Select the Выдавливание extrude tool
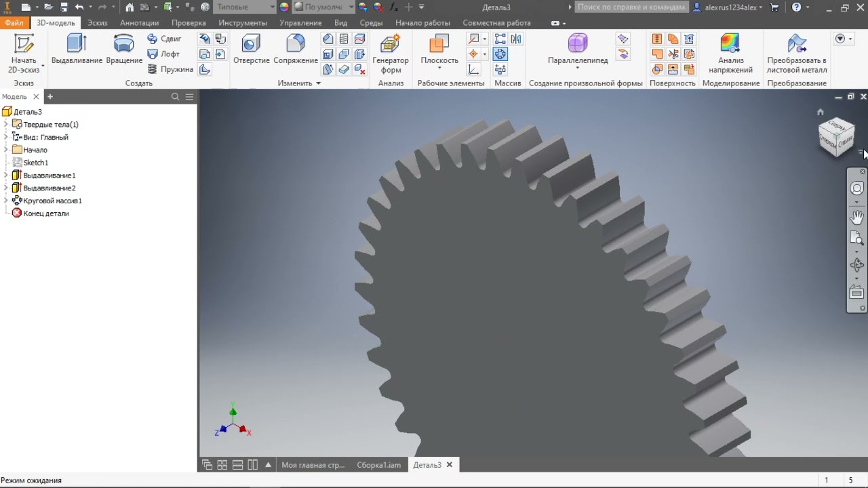This screenshot has height=488, width=868. (x=77, y=49)
